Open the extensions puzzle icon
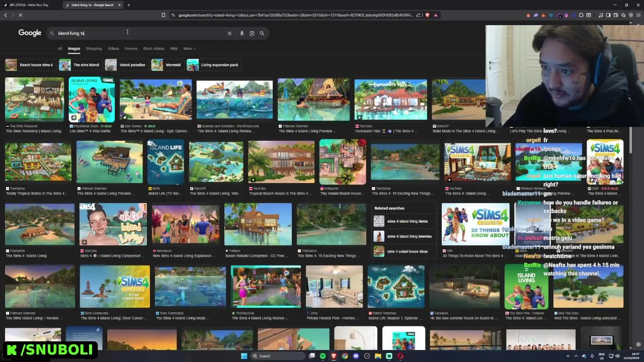The width and height of the screenshot is (644, 362). pos(581,15)
